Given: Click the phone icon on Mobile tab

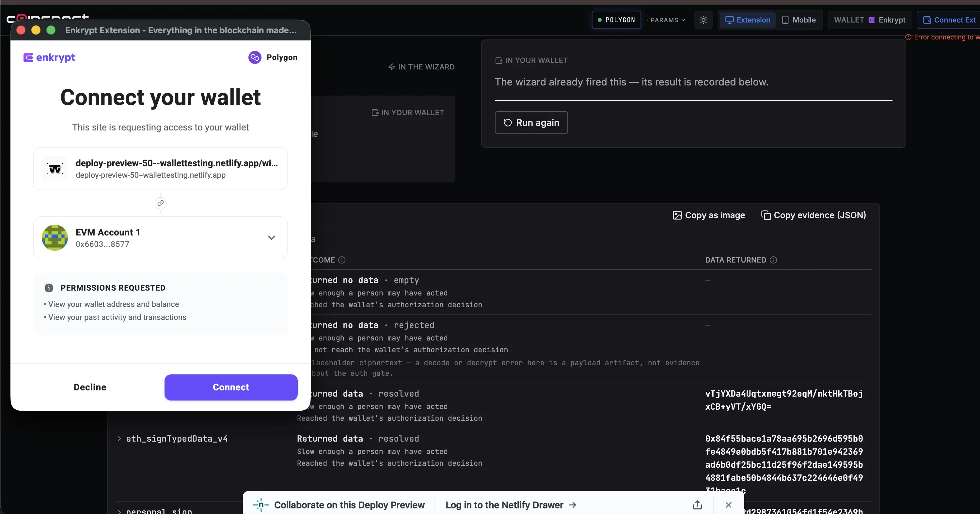Looking at the screenshot, I should (x=785, y=20).
